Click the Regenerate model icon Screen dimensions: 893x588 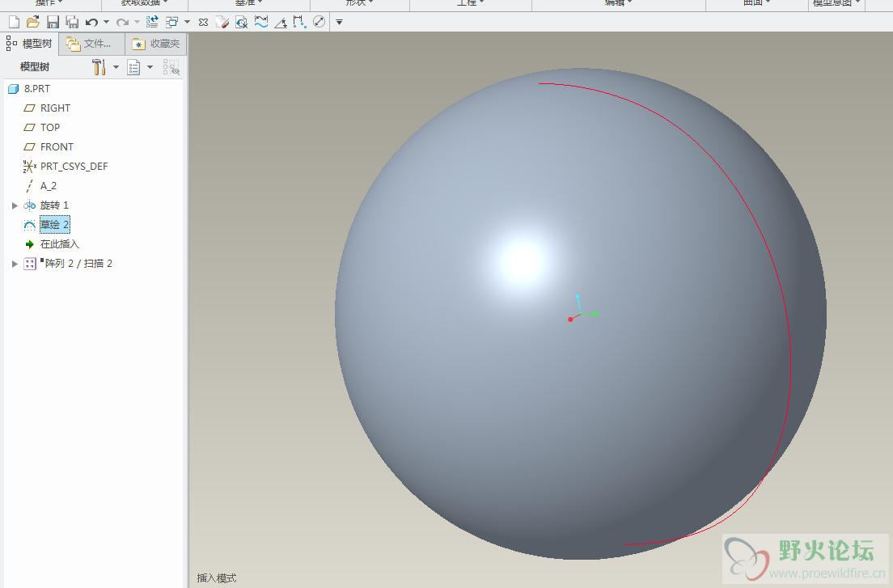click(x=152, y=22)
